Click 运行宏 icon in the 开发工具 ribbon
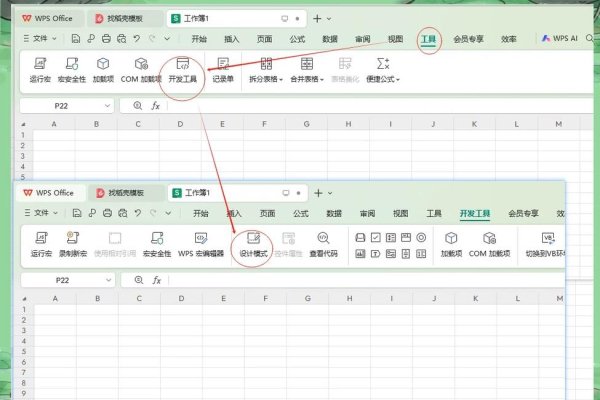Screen dimensions: 600x400 [41, 238]
